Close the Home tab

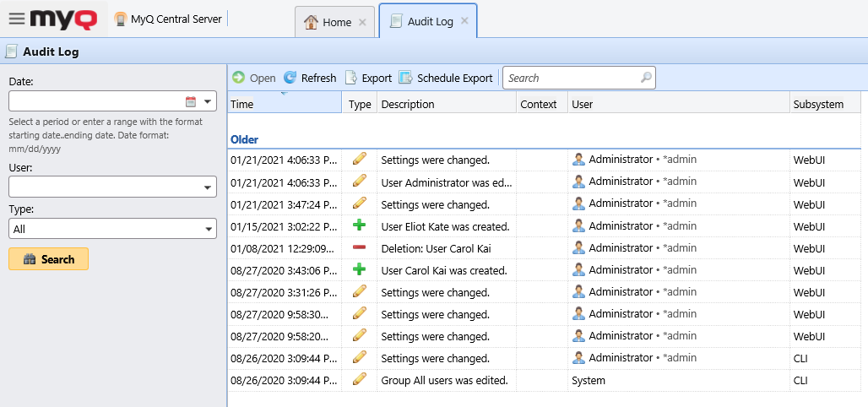click(x=362, y=23)
